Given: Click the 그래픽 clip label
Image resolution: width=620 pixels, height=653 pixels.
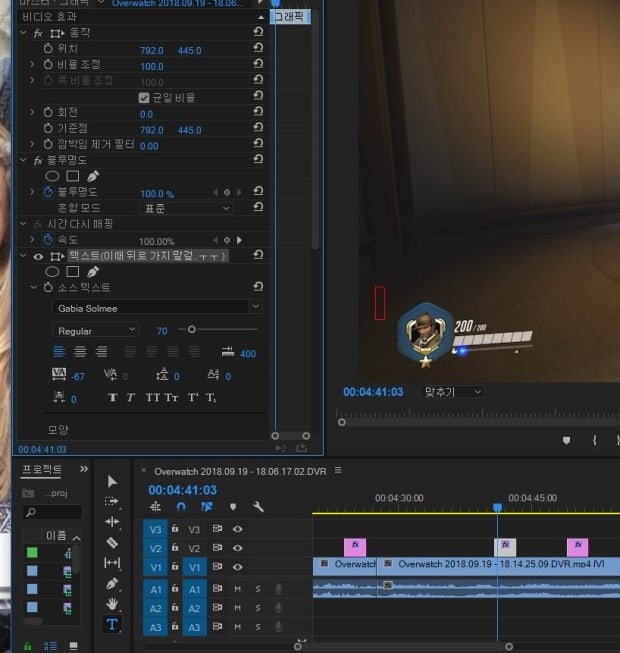Looking at the screenshot, I should pyautogui.click(x=290, y=17).
